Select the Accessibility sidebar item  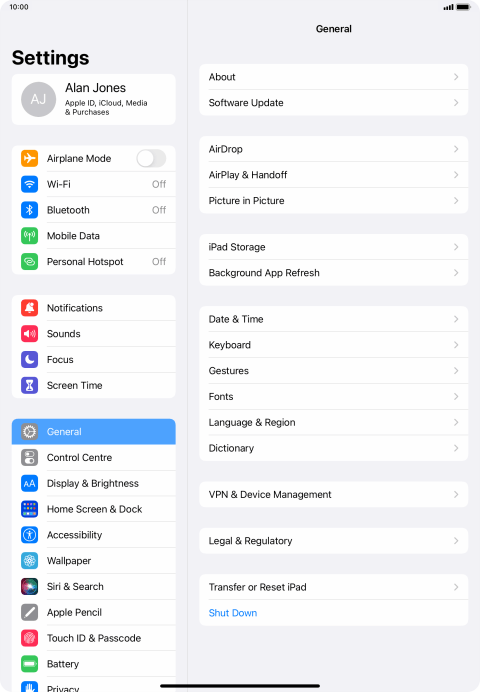pos(94,535)
